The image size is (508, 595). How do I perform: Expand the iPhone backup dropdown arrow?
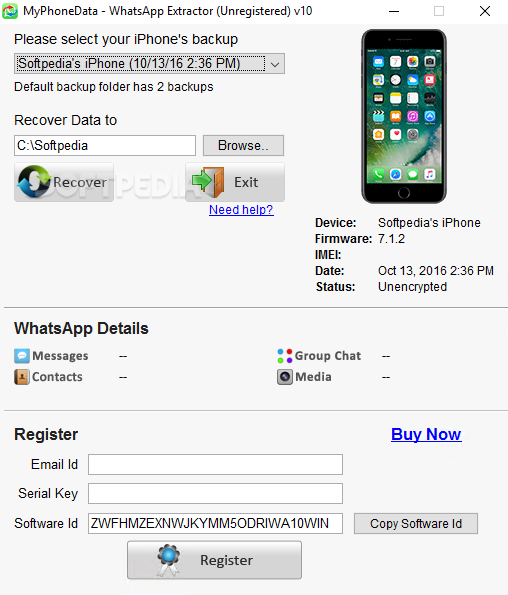pos(275,64)
